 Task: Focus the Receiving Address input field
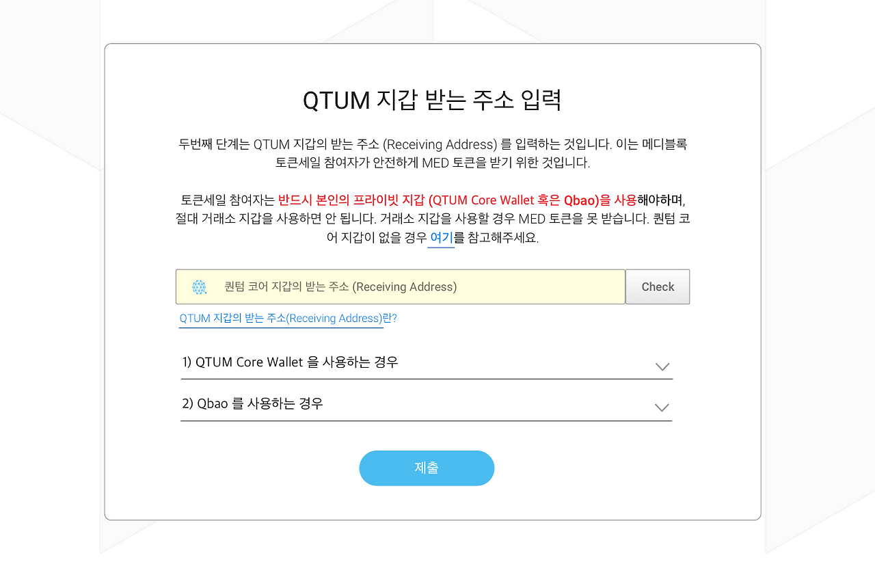[x=401, y=286]
